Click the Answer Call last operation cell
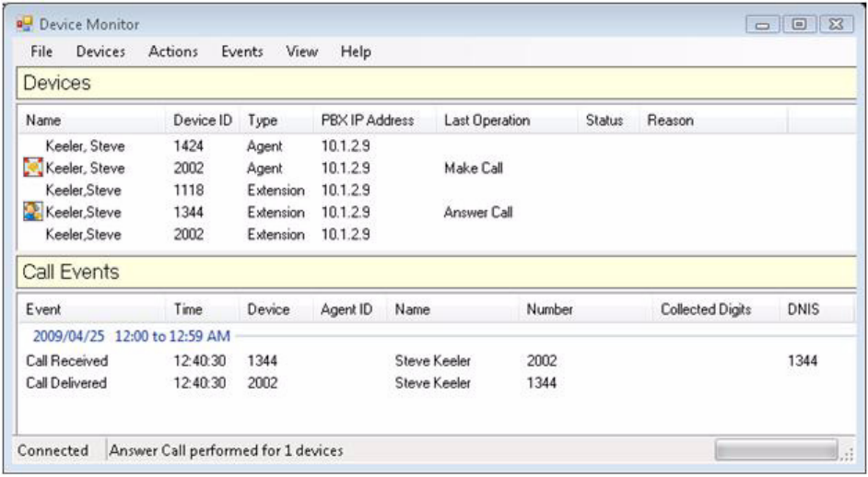Viewport: 868px width, 477px height. 478,213
